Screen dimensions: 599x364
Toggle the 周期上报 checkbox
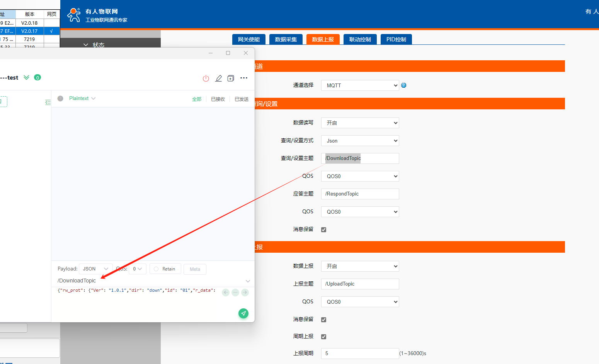click(324, 337)
